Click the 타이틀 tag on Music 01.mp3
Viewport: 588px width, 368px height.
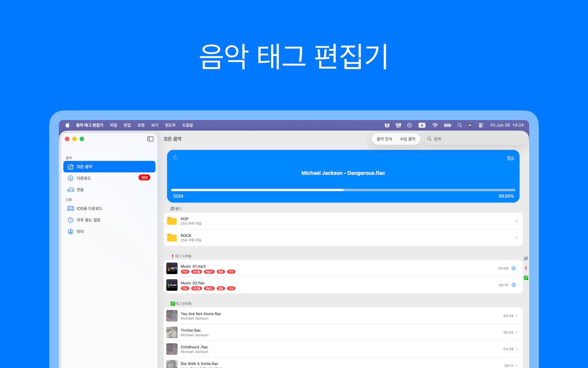[x=196, y=272]
